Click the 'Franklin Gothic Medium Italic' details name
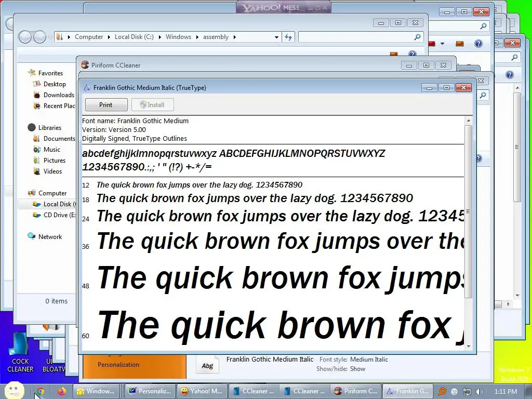 [270, 359]
